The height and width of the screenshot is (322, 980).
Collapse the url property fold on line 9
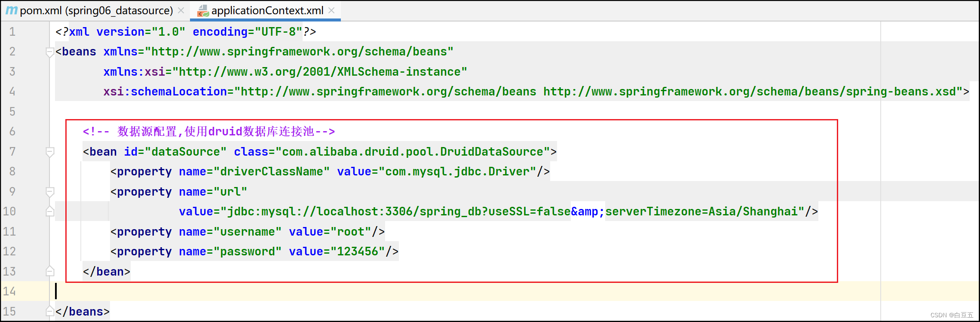[50, 192]
